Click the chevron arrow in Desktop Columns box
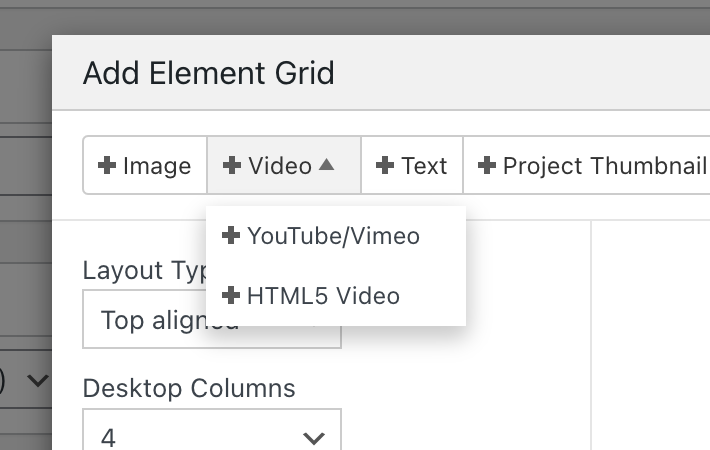This screenshot has width=710, height=450. 313,437
